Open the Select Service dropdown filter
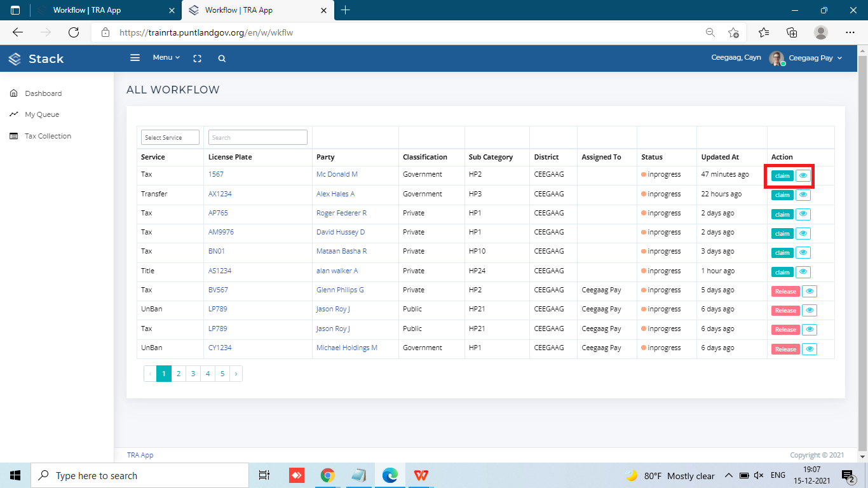The height and width of the screenshot is (488, 868). [x=170, y=137]
